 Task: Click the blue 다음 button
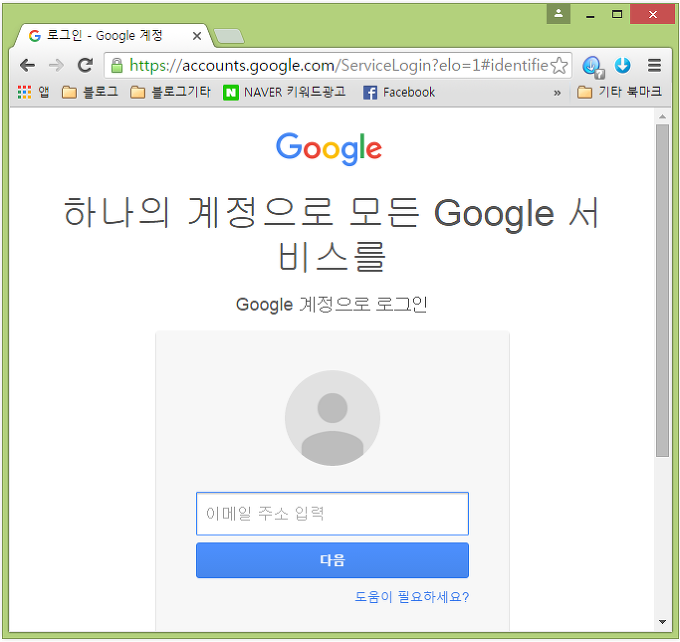pyautogui.click(x=332, y=560)
